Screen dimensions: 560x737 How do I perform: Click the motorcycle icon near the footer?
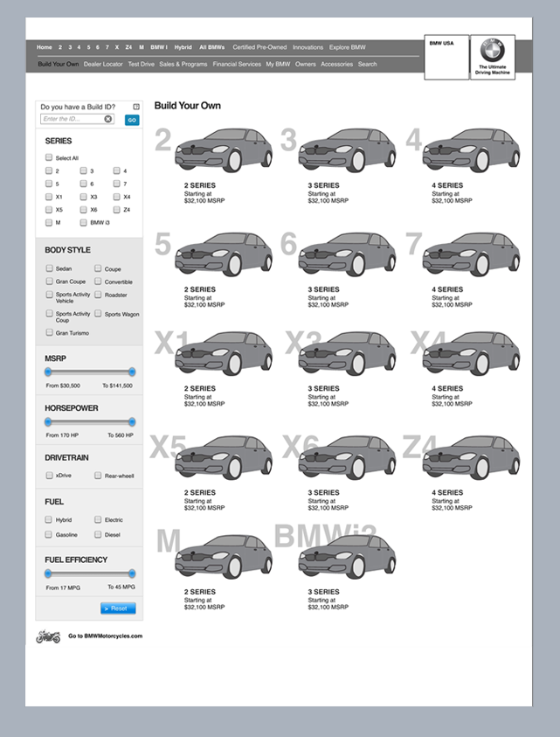(x=48, y=636)
